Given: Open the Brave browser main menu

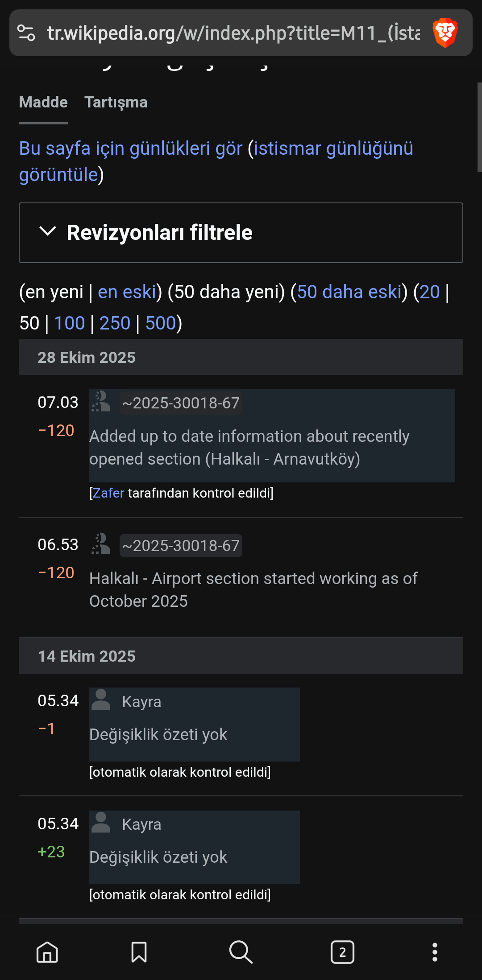Looking at the screenshot, I should [434, 952].
